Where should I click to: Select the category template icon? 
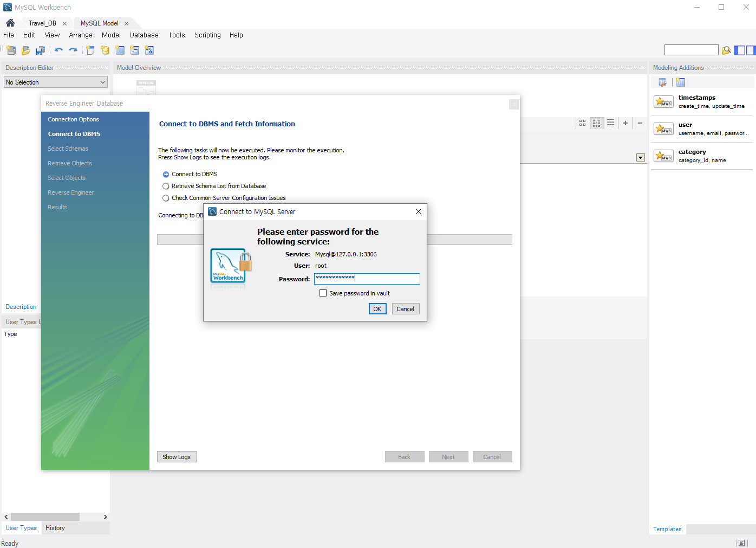point(663,156)
